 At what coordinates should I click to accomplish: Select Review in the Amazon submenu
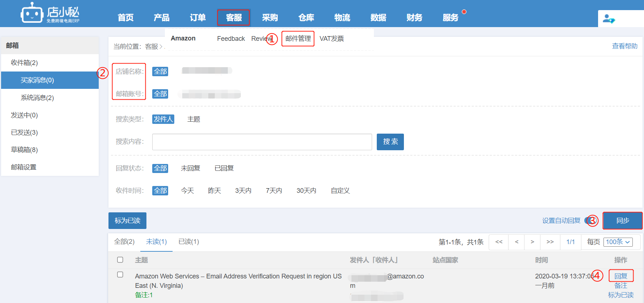(x=261, y=39)
